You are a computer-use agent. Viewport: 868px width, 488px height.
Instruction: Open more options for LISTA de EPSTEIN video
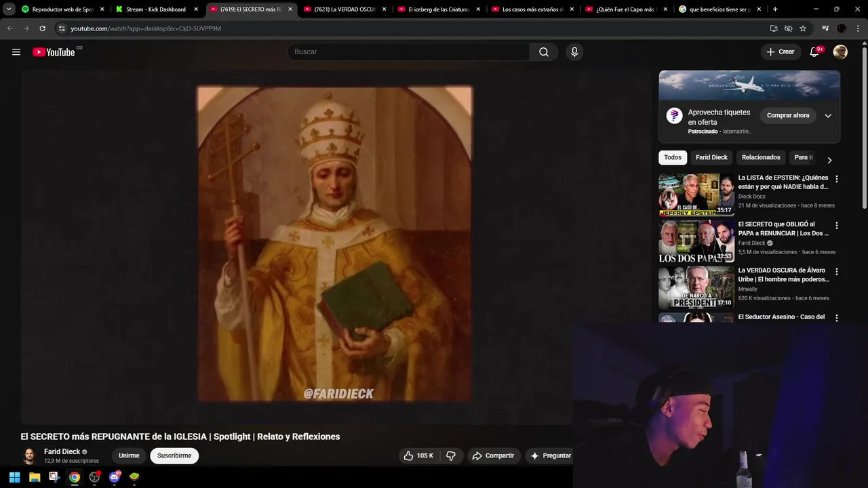836,179
